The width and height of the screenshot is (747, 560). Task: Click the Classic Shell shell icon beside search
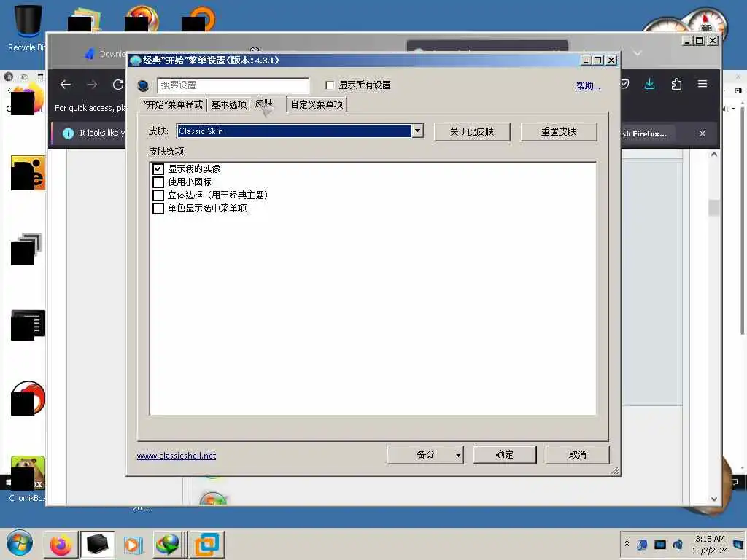pyautogui.click(x=143, y=86)
